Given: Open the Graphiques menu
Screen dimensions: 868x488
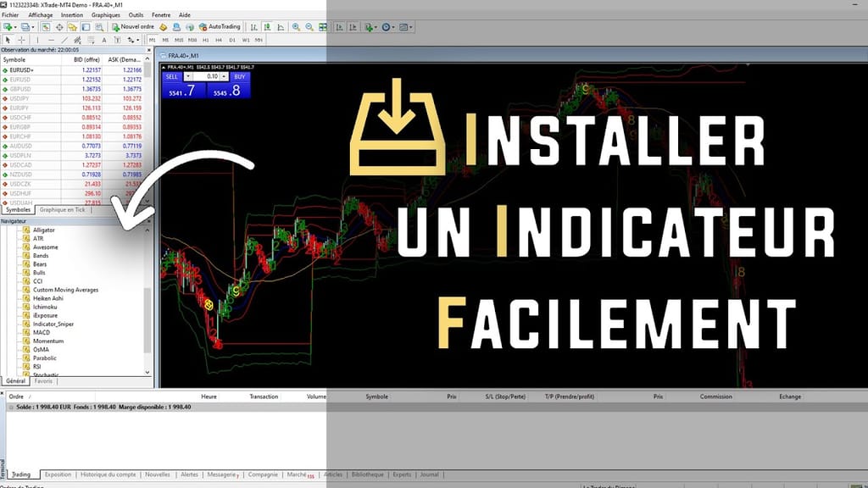Looking at the screenshot, I should tap(105, 15).
